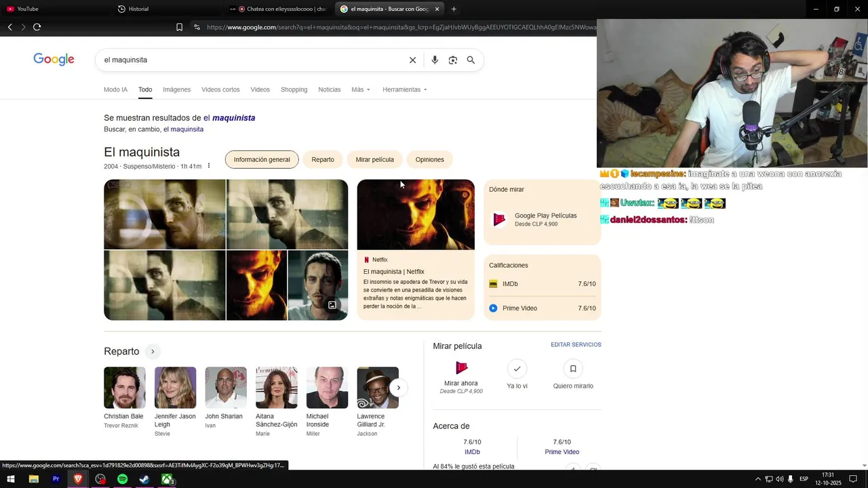Image resolution: width=868 pixels, height=488 pixels.
Task: Click the 'EDITAR SERVICIOS' link
Action: 576,345
